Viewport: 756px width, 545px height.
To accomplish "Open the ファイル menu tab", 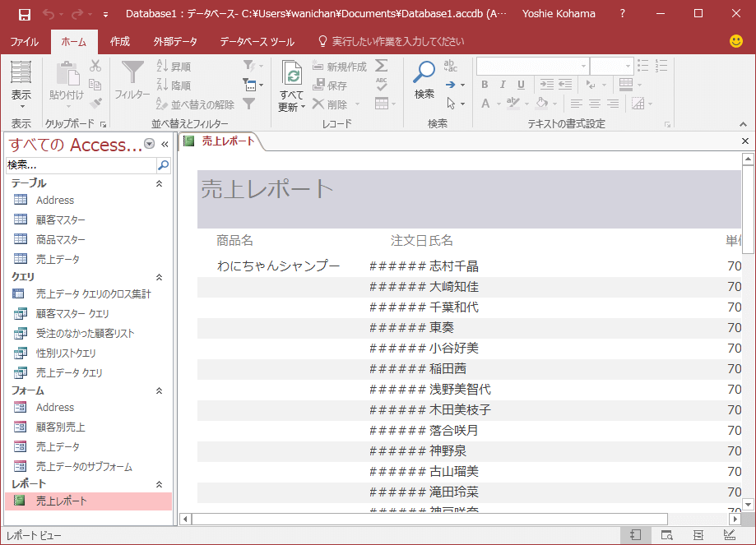I will coord(24,42).
